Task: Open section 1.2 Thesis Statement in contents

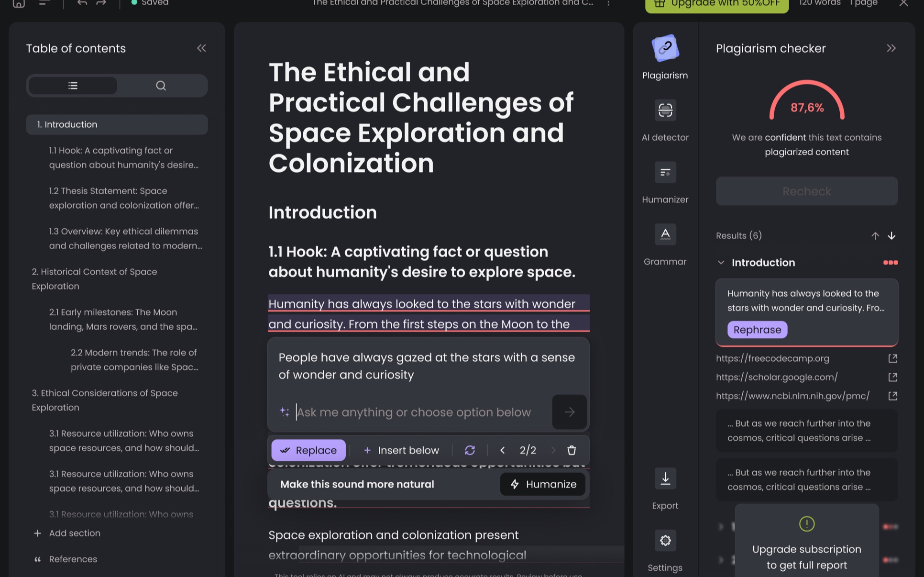Action: 124,198
